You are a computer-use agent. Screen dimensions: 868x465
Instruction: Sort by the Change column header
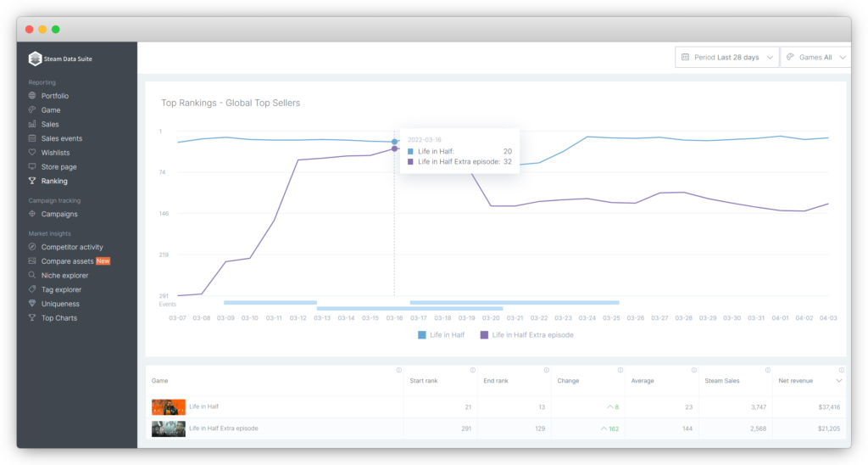pyautogui.click(x=568, y=381)
